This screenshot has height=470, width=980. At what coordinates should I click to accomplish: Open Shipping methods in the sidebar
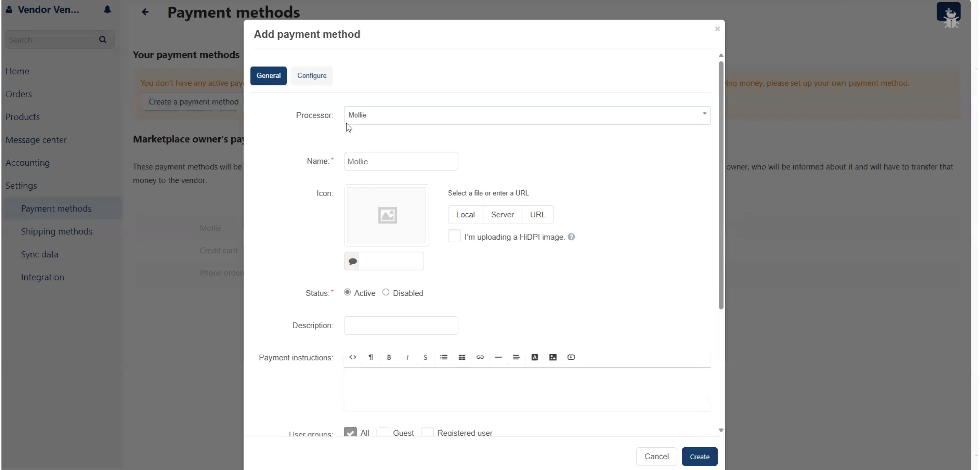point(57,231)
